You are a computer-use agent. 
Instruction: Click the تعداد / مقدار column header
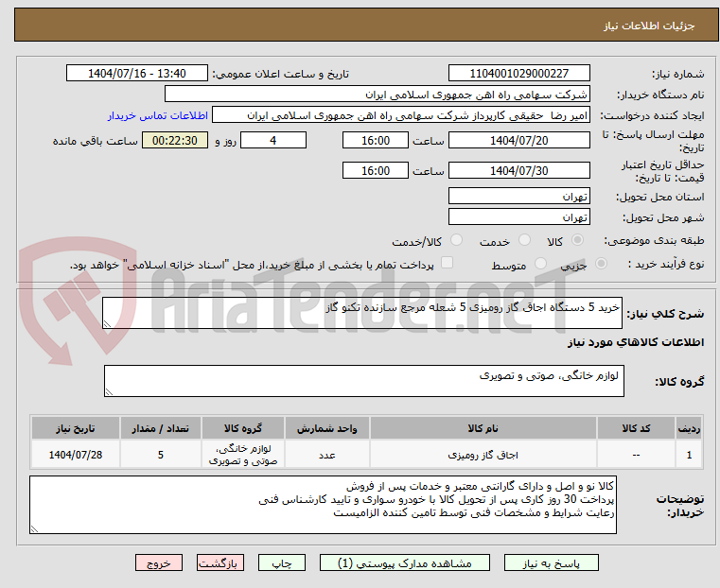click(160, 428)
